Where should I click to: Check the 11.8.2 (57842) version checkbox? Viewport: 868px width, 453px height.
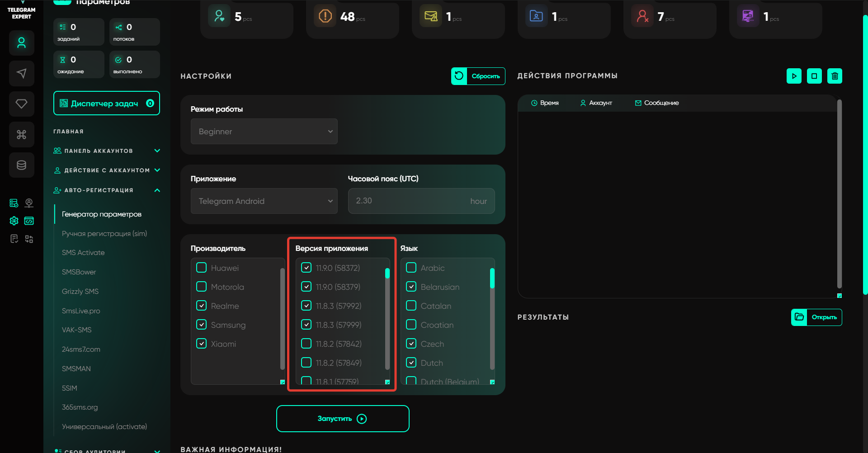tap(307, 344)
